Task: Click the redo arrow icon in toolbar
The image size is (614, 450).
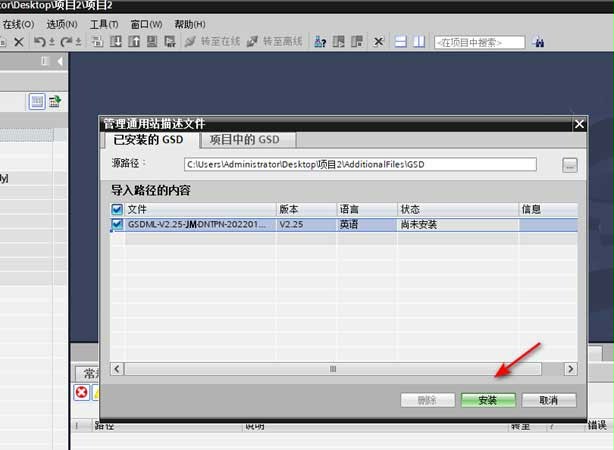Action: (66, 42)
